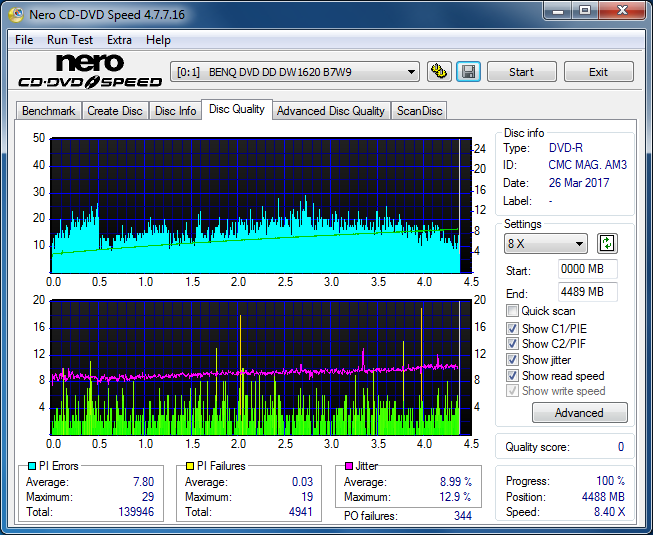Click the Start button
Image resolution: width=653 pixels, height=535 pixels.
point(521,72)
